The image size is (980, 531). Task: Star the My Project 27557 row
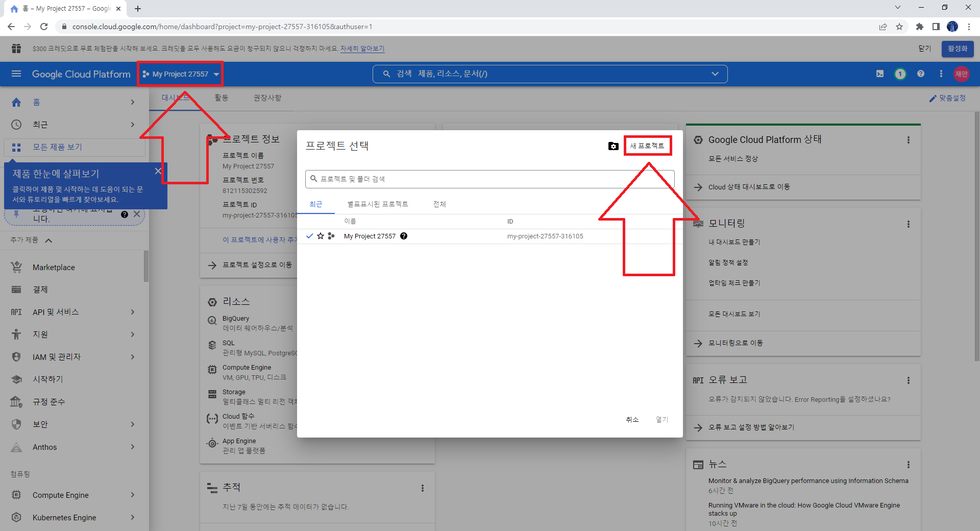point(321,236)
